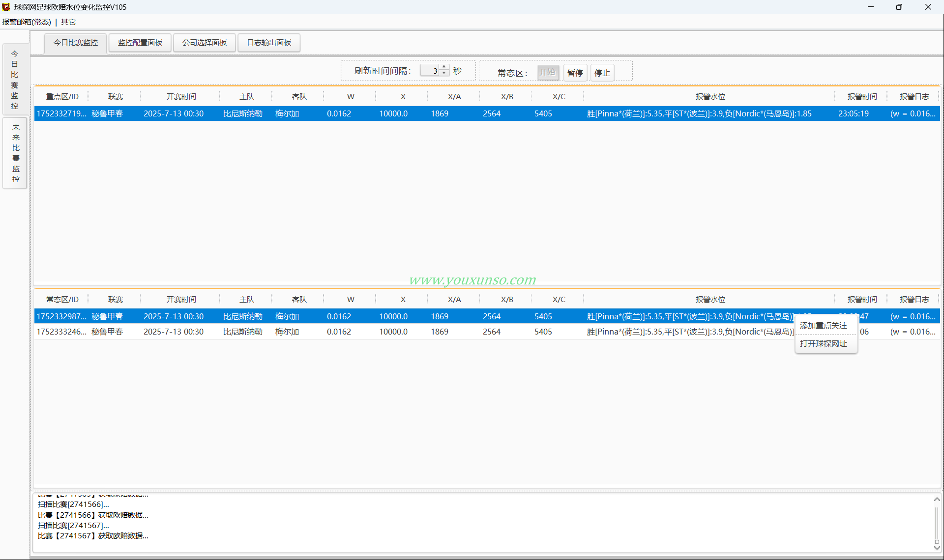Select row 1752332987... in lower table
Screen dimensions: 944x560
click(487, 316)
